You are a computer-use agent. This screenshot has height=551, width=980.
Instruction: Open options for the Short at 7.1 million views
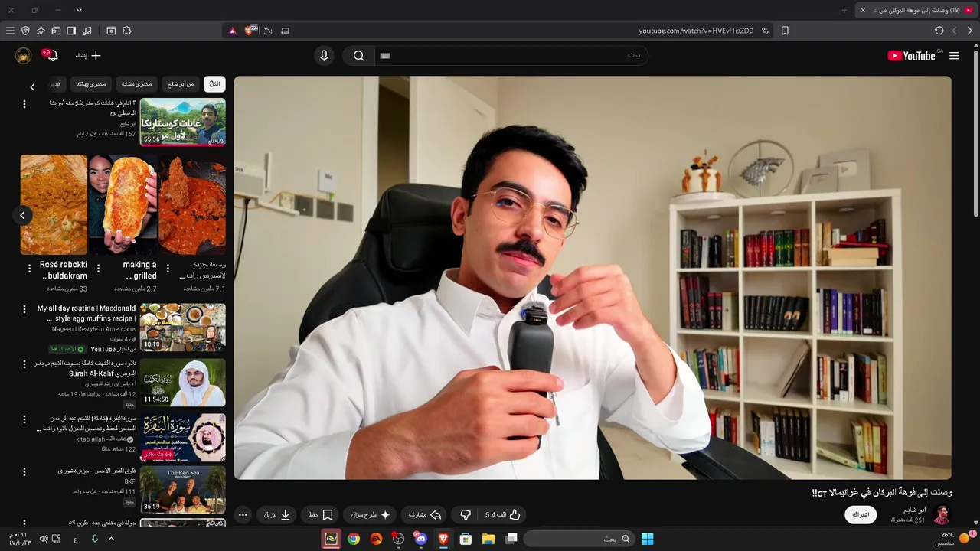click(168, 269)
